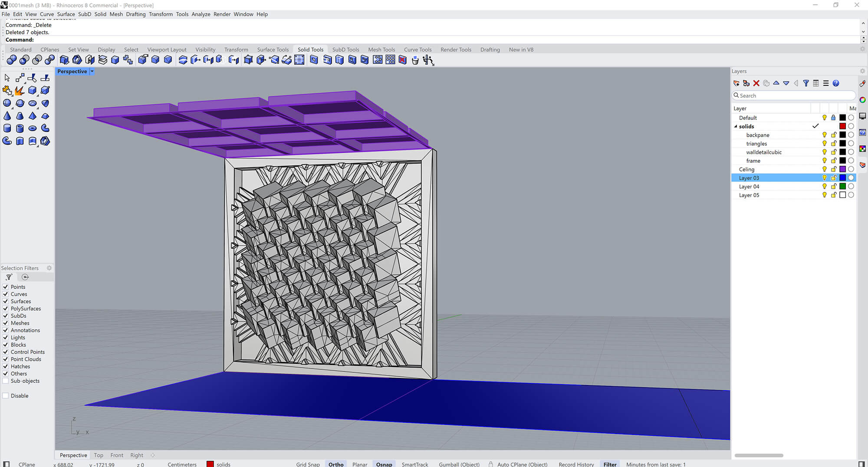Toggle Gumball (Object) in status bar
Image resolution: width=868 pixels, height=467 pixels.
tap(459, 464)
